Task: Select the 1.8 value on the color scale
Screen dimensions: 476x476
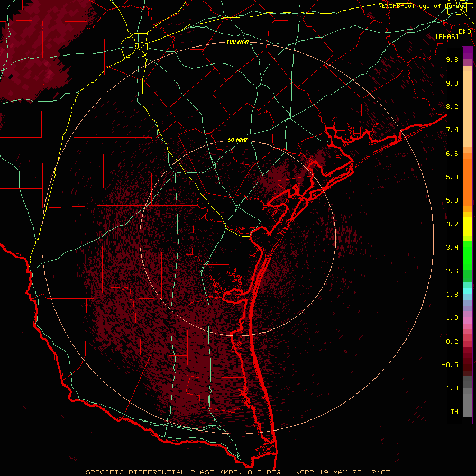Action: pyautogui.click(x=452, y=295)
